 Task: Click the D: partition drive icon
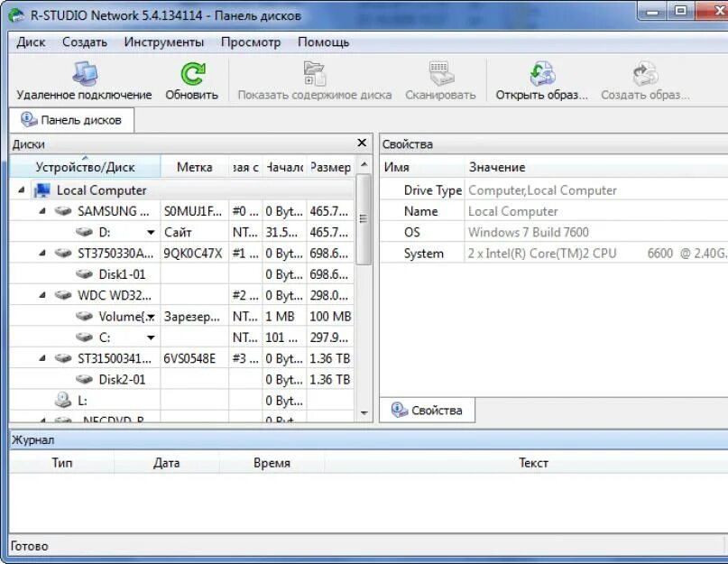(84, 232)
